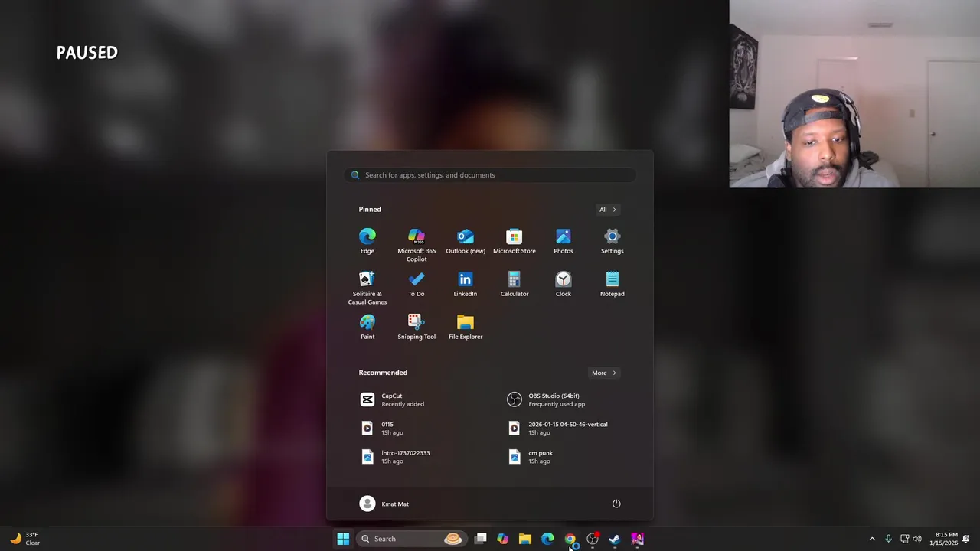Open Steam on the taskbar
Screen dimensions: 980x551
(615, 539)
